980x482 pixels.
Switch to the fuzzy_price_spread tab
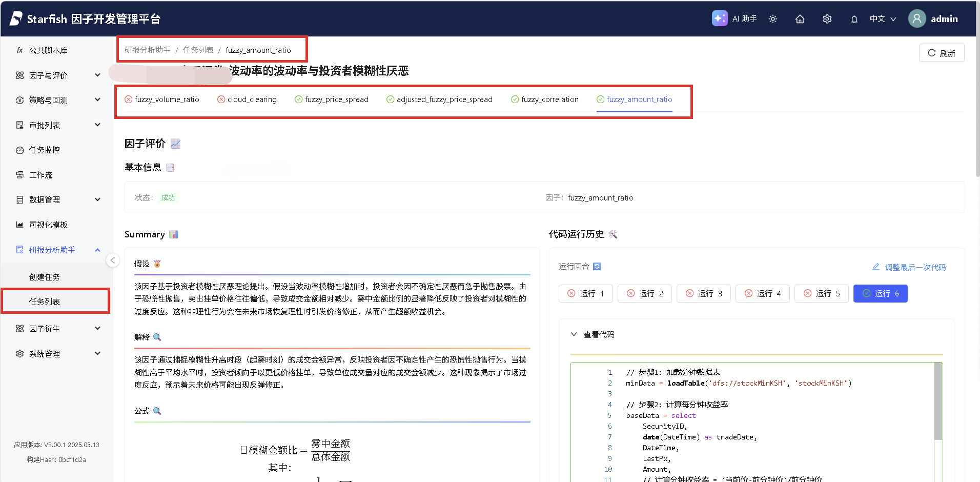pos(332,99)
